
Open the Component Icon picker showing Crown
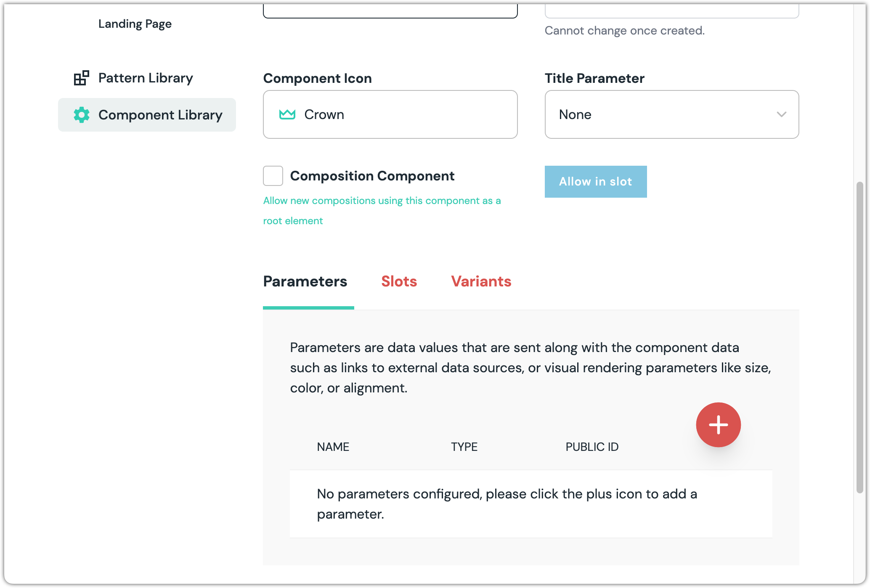pos(390,114)
